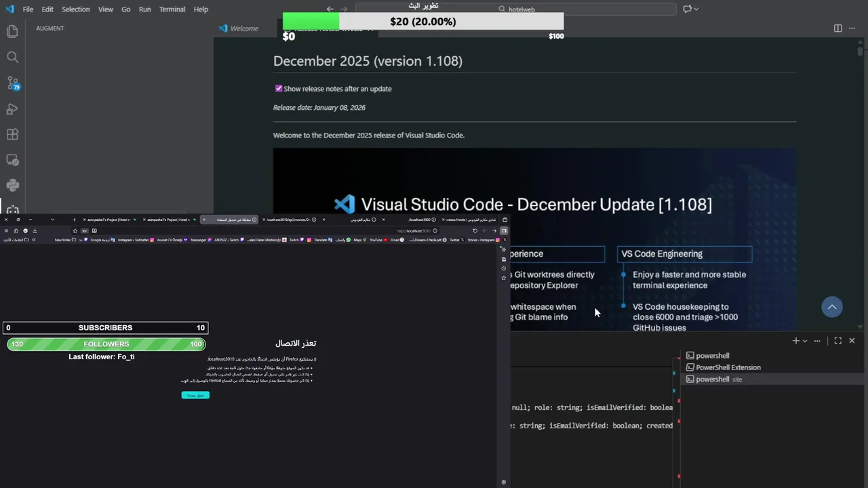
Task: Toggle Show release notes after an update
Action: click(278, 89)
